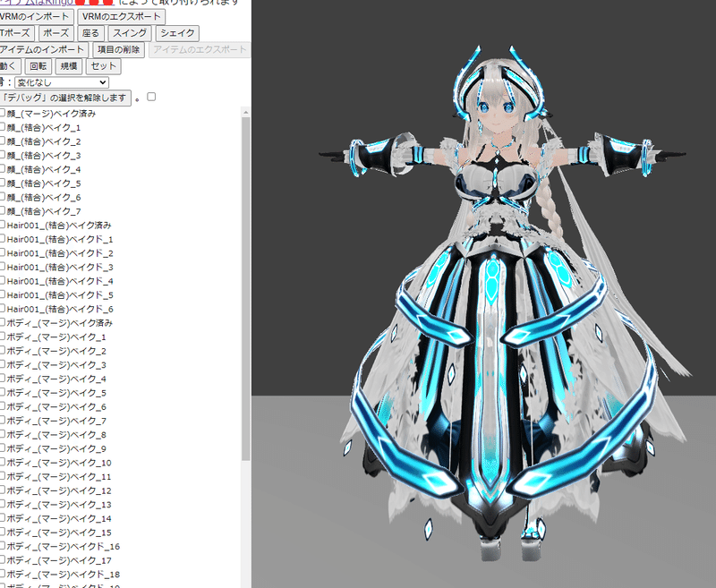Click the mesh list scrollbar thumb

point(245,288)
